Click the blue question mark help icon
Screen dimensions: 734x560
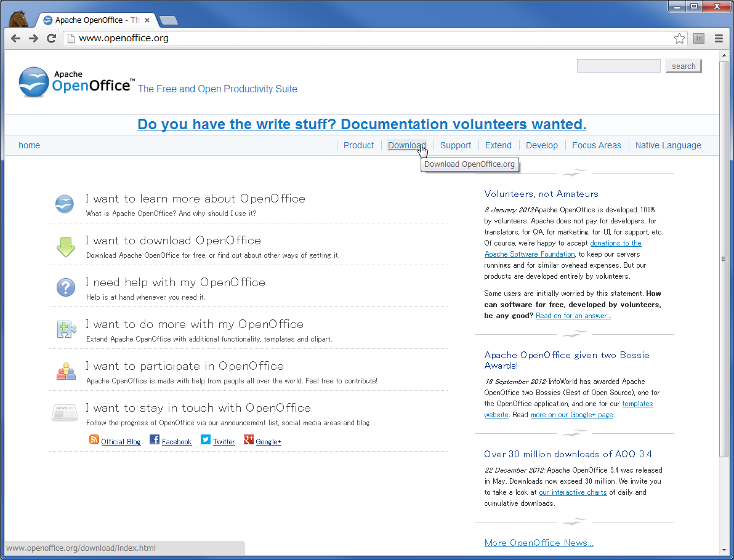(x=65, y=287)
